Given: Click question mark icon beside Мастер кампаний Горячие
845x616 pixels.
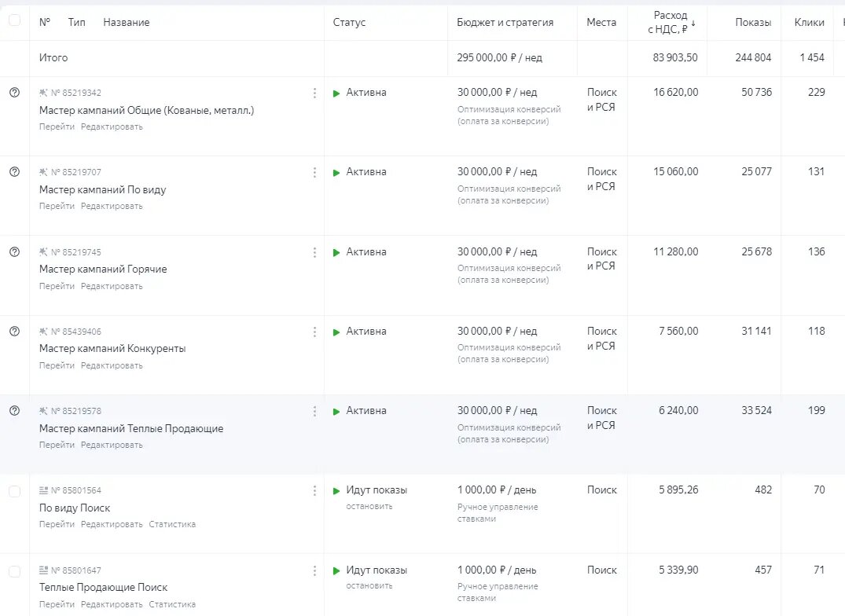Looking at the screenshot, I should point(14,252).
